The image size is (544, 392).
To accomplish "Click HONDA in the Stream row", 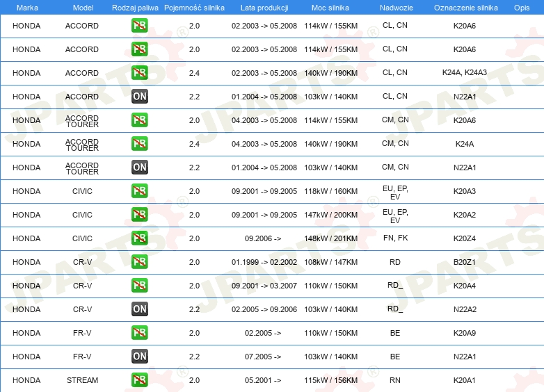I will (26, 380).
